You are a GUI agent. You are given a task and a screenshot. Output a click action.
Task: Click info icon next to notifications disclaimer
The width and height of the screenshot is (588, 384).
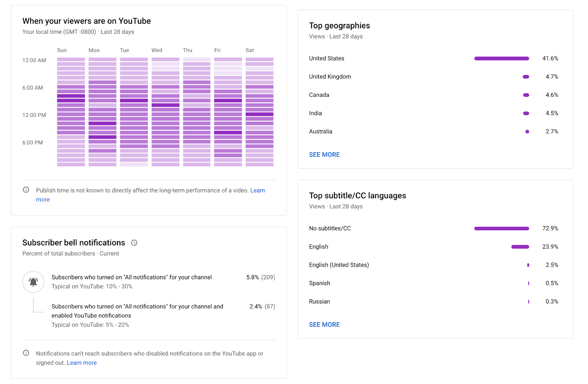pos(26,353)
